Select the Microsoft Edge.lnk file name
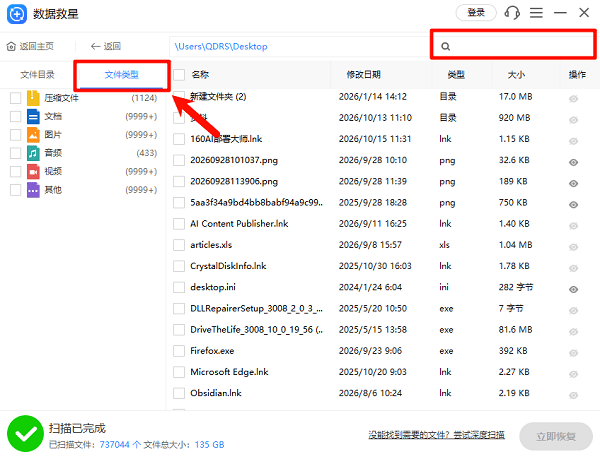 click(x=229, y=372)
